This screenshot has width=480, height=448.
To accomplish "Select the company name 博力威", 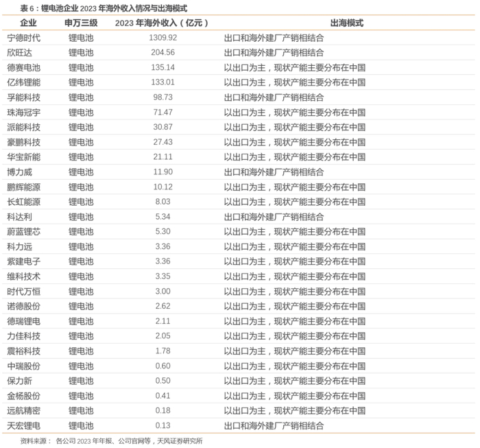I will point(20,172).
